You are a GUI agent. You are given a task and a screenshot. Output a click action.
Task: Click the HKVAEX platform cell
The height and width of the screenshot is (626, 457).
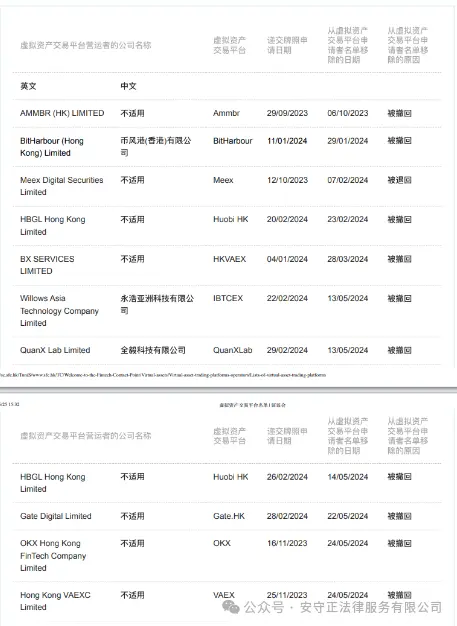(x=229, y=259)
